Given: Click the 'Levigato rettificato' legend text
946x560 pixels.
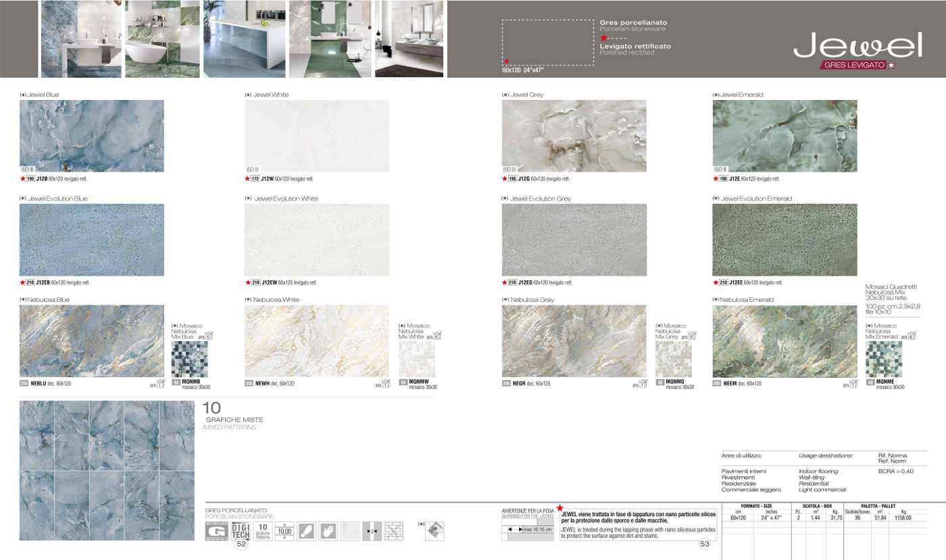Looking at the screenshot, I should (635, 46).
